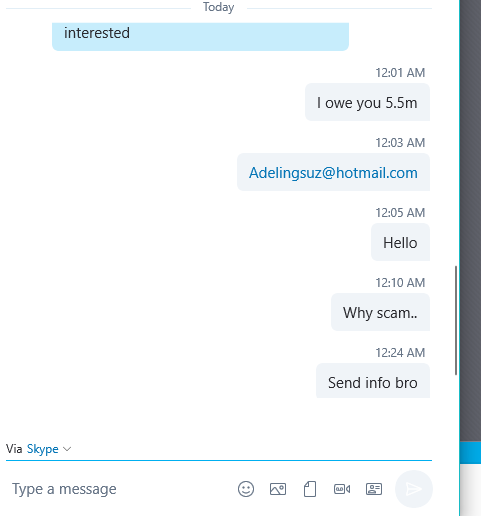Image resolution: width=481 pixels, height=516 pixels.
Task: Click in the Type a message field
Action: tap(120, 489)
